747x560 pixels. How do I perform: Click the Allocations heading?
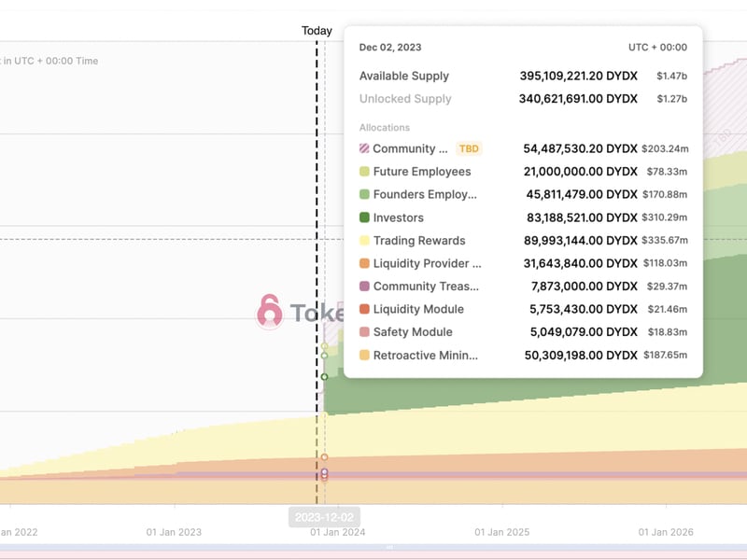(x=385, y=128)
